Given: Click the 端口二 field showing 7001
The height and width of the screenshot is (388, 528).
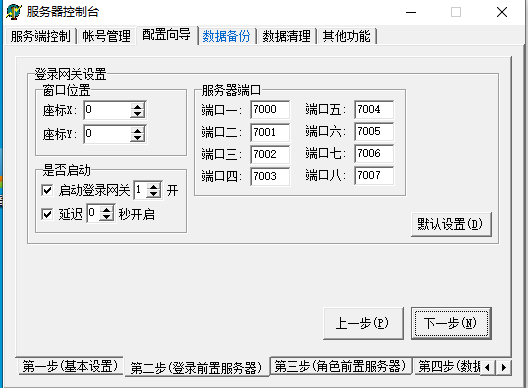Looking at the screenshot, I should pyautogui.click(x=270, y=132).
